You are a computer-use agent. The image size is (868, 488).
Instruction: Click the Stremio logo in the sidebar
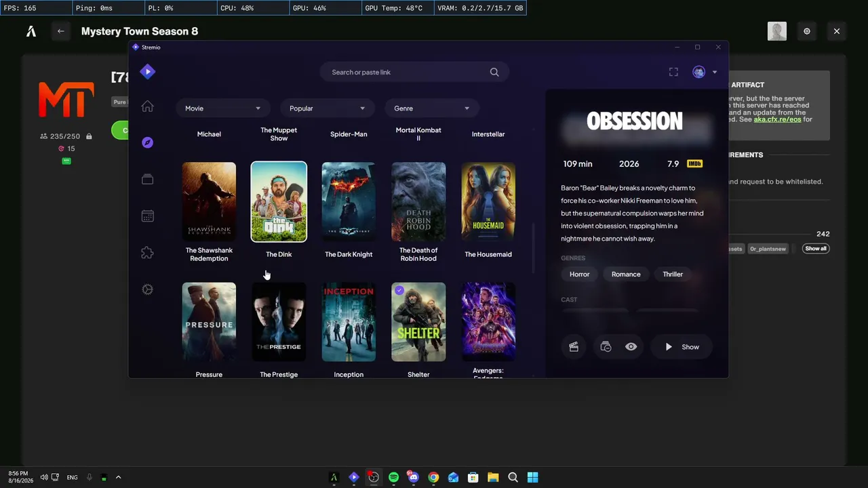coord(147,71)
